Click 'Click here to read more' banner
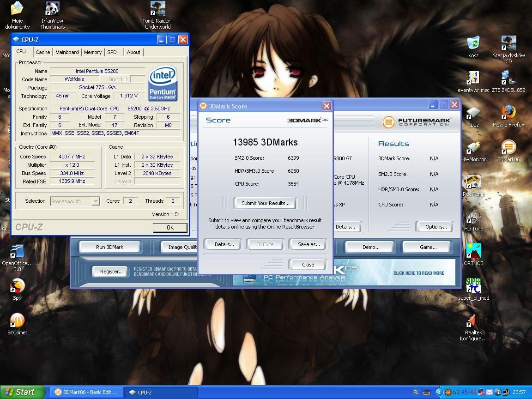This screenshot has height=399, width=532. pos(419,273)
